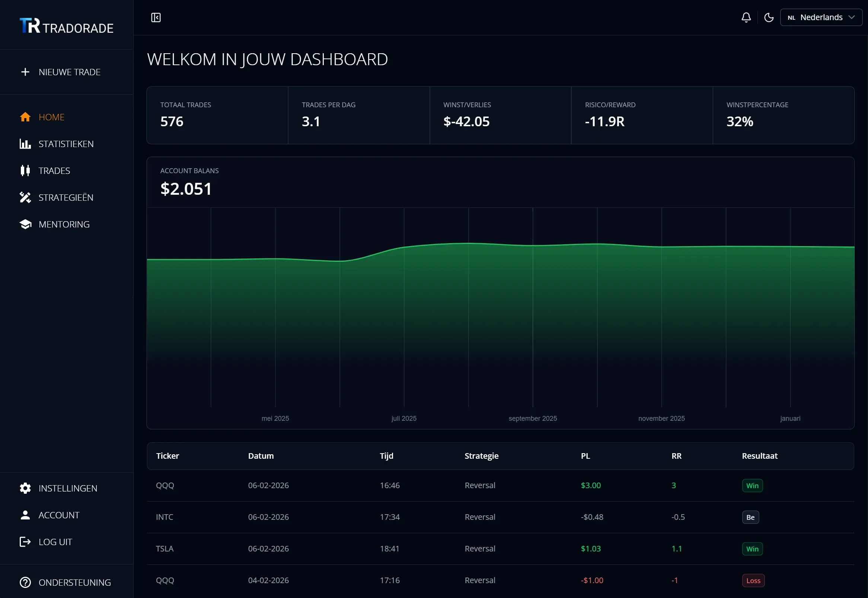
Task: Open Statistieken via the bar chart icon
Action: [25, 143]
